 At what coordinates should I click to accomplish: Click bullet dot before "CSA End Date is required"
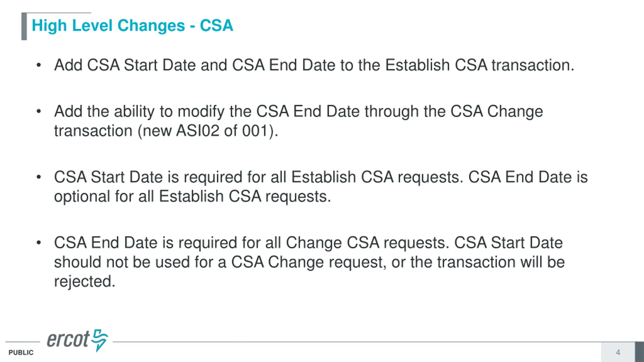coord(38,243)
